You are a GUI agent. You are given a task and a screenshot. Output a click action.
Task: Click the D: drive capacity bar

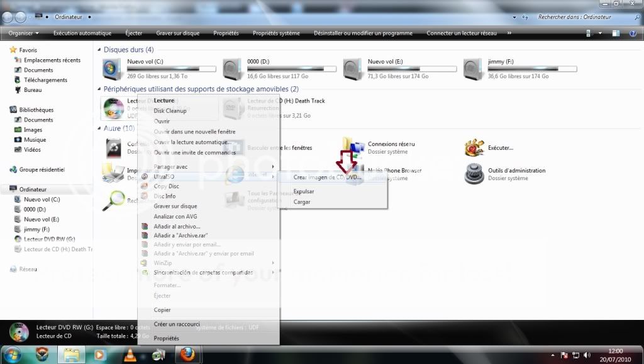click(x=292, y=69)
